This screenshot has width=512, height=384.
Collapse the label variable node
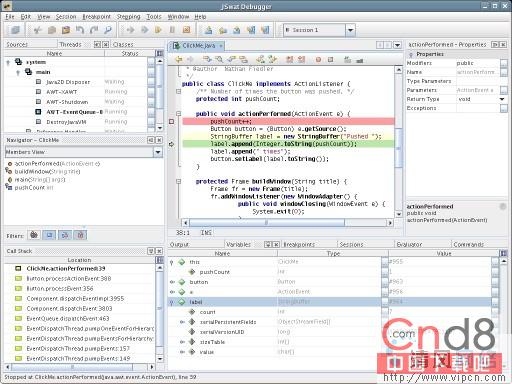[172, 302]
